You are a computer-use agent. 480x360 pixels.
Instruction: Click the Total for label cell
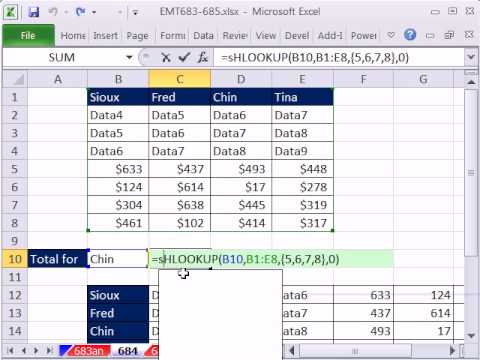coord(57,259)
